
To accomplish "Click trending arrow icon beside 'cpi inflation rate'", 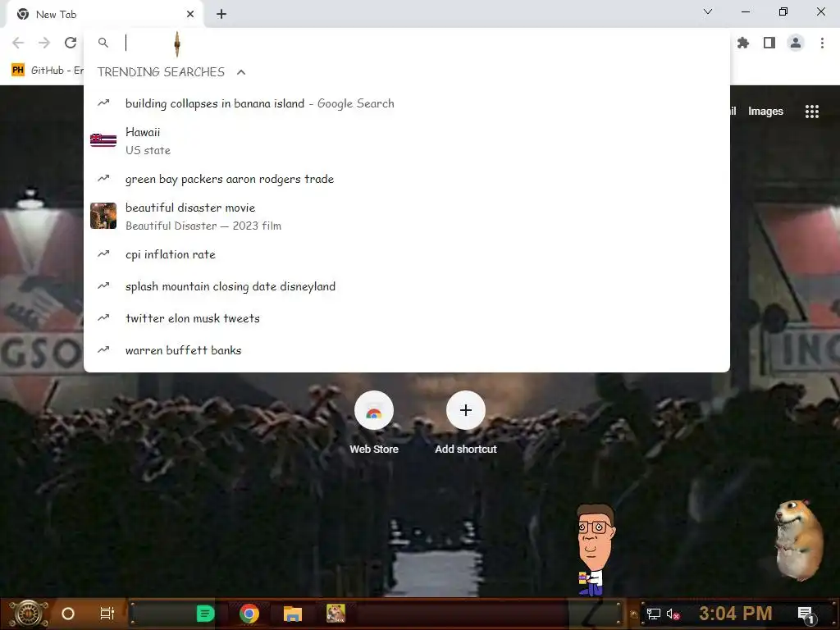I will click(x=103, y=254).
